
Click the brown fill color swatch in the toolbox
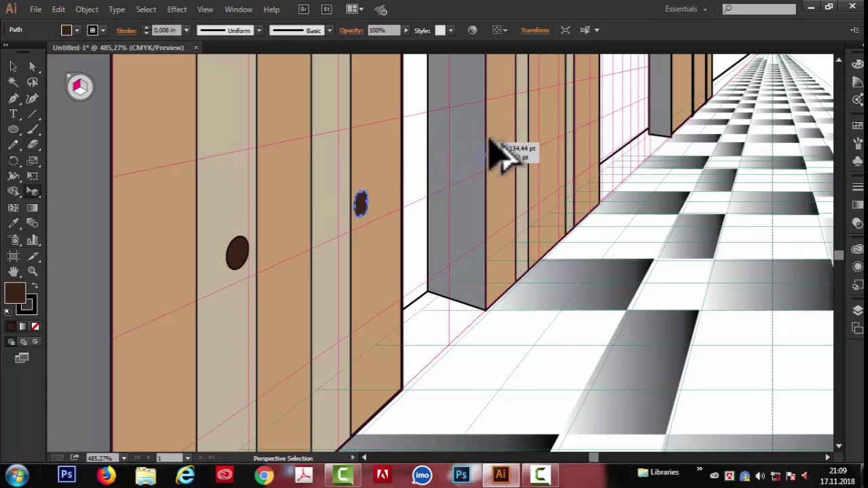[14, 293]
